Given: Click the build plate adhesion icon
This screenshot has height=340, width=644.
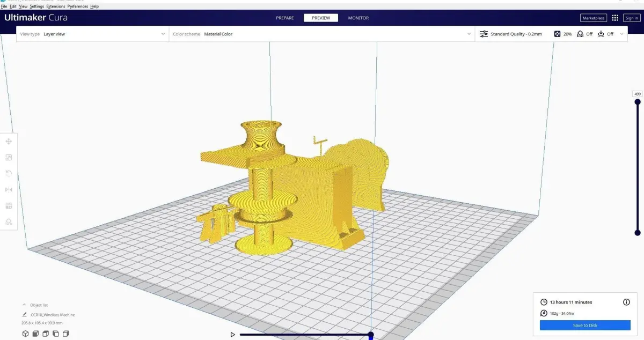Looking at the screenshot, I should 601,34.
